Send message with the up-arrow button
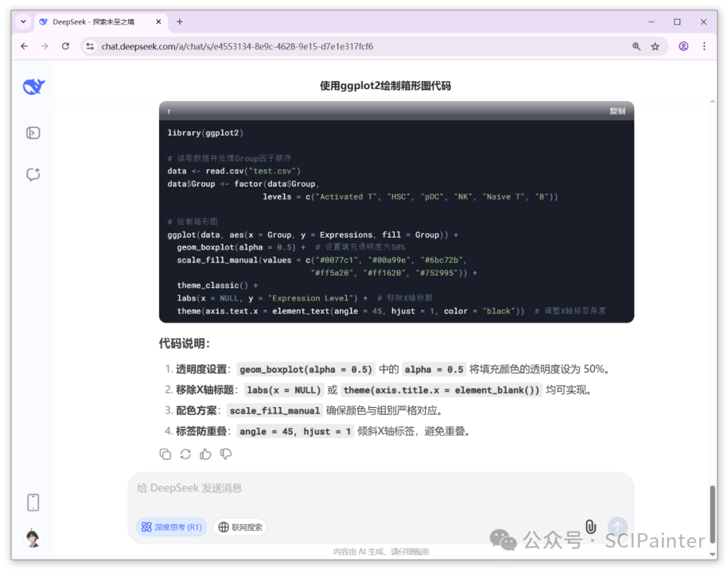This screenshot has height=570, width=728. [617, 526]
